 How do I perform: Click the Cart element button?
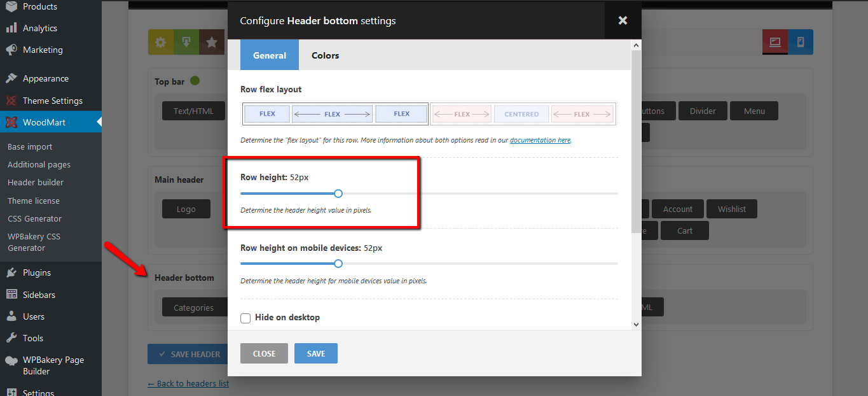[x=685, y=230]
